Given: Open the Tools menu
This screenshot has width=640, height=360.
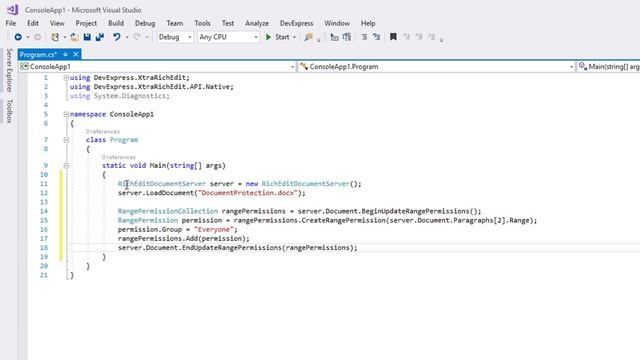Looking at the screenshot, I should click(202, 23).
